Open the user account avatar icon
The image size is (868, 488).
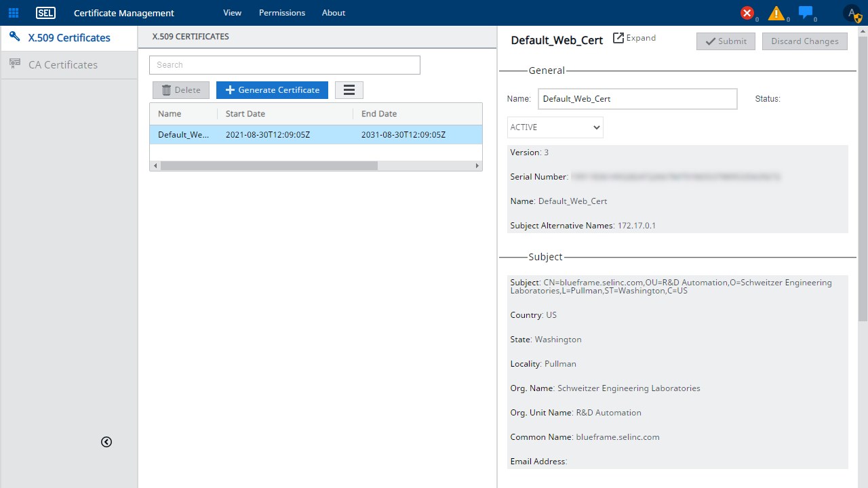[x=852, y=13]
